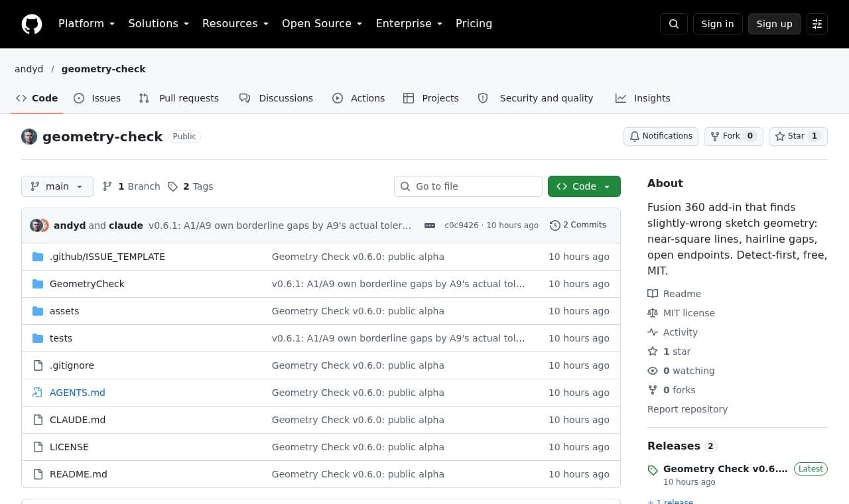Click the assets folder icon
849x504 pixels.
[38, 311]
